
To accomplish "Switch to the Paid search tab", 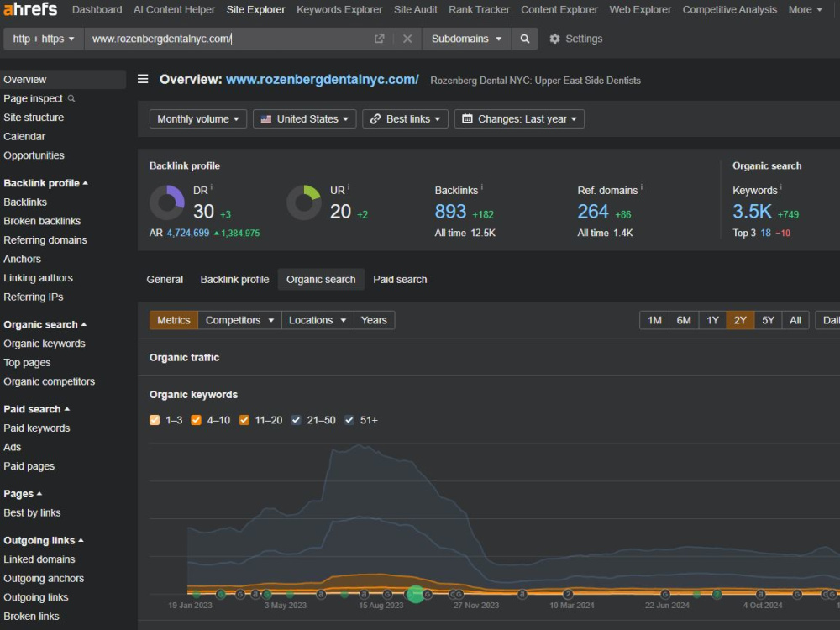I will (x=400, y=280).
